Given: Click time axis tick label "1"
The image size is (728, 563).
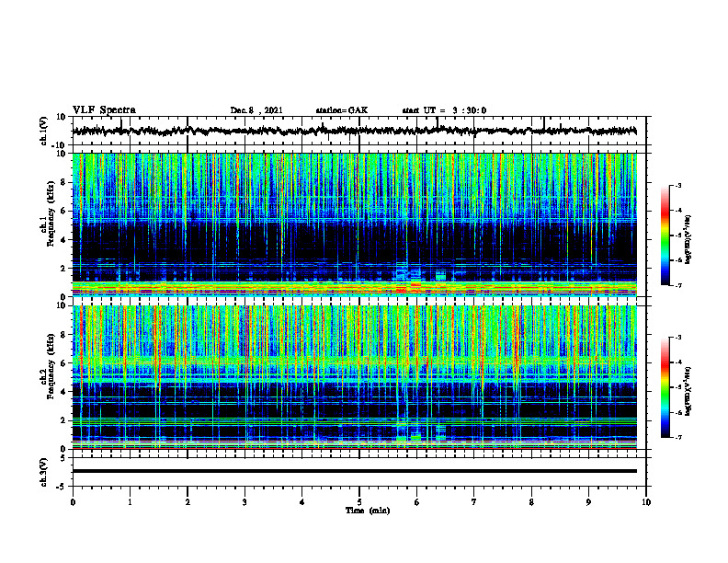Looking at the screenshot, I should [130, 502].
